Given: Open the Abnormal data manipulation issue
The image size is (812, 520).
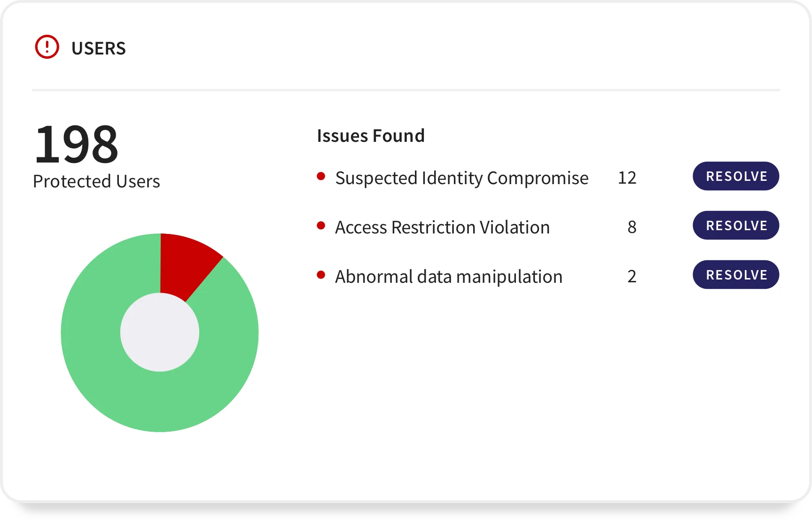Looking at the screenshot, I should 449,277.
